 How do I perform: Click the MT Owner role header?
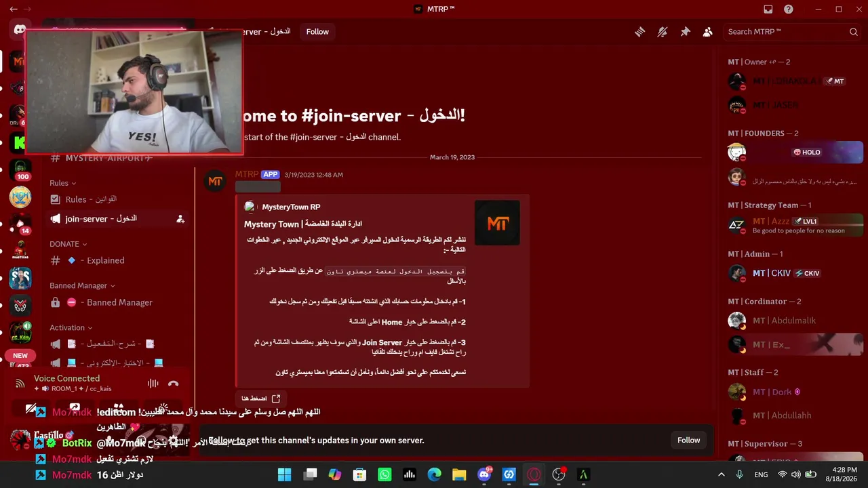point(759,62)
